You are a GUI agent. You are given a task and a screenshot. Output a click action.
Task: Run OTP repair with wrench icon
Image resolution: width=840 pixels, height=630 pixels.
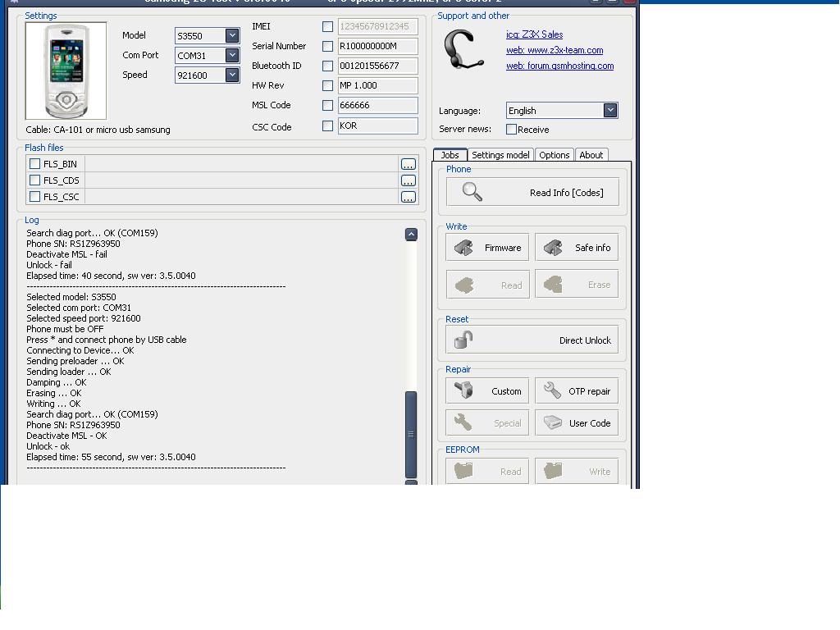coord(576,391)
